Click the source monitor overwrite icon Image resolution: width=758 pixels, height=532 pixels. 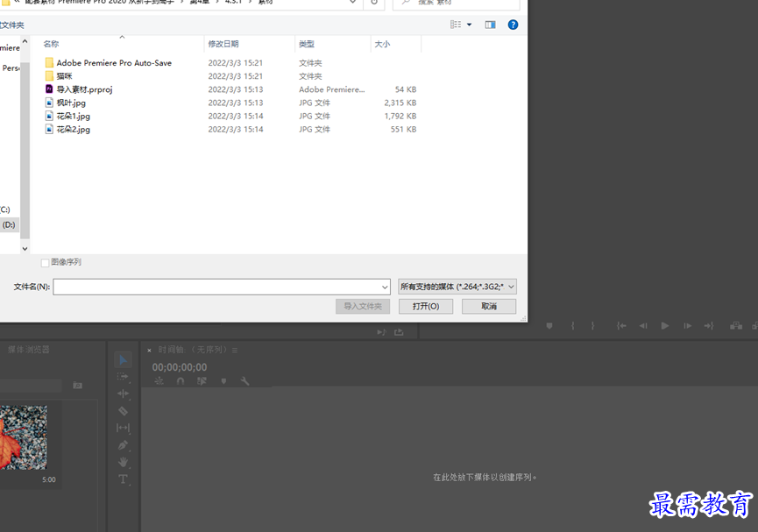[399, 332]
